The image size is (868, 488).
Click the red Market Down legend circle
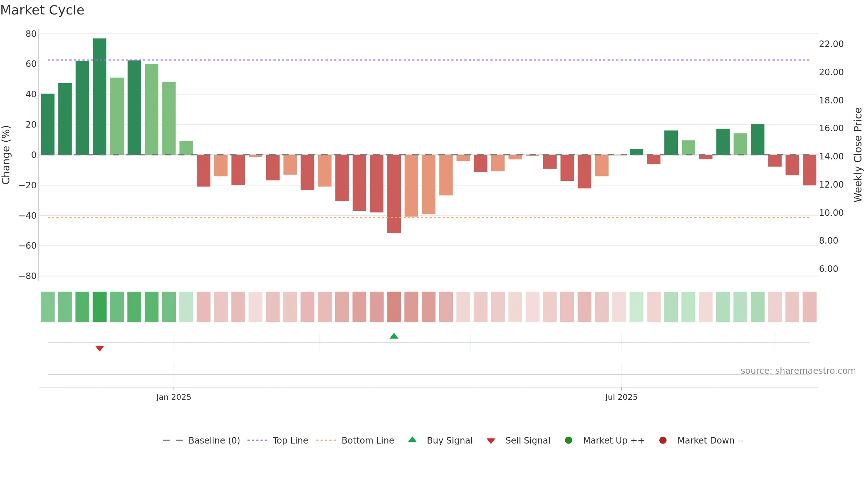click(x=663, y=440)
